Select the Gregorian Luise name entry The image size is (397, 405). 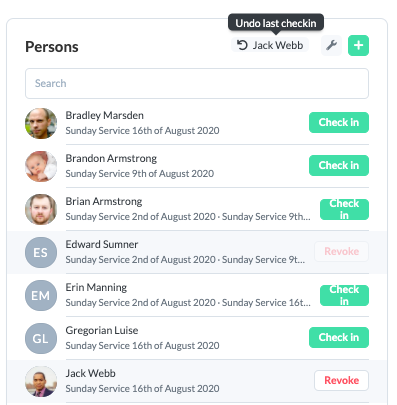click(102, 330)
